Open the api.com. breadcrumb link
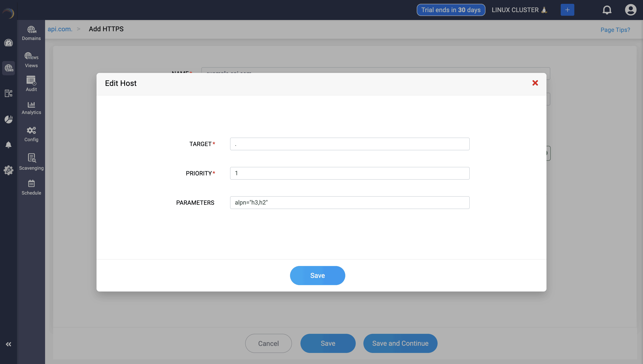The width and height of the screenshot is (643, 364). point(60,29)
